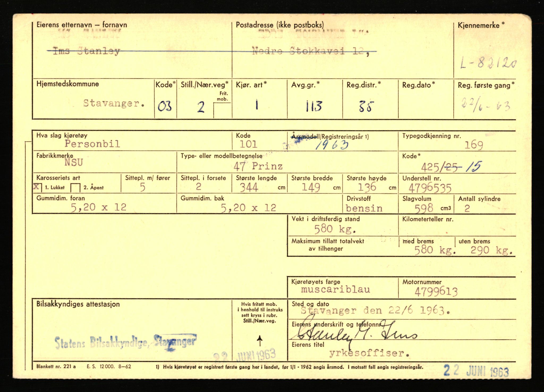Click 'Stavanger den 22/6 1963.' line
The width and height of the screenshot is (544, 392).
tap(376, 310)
